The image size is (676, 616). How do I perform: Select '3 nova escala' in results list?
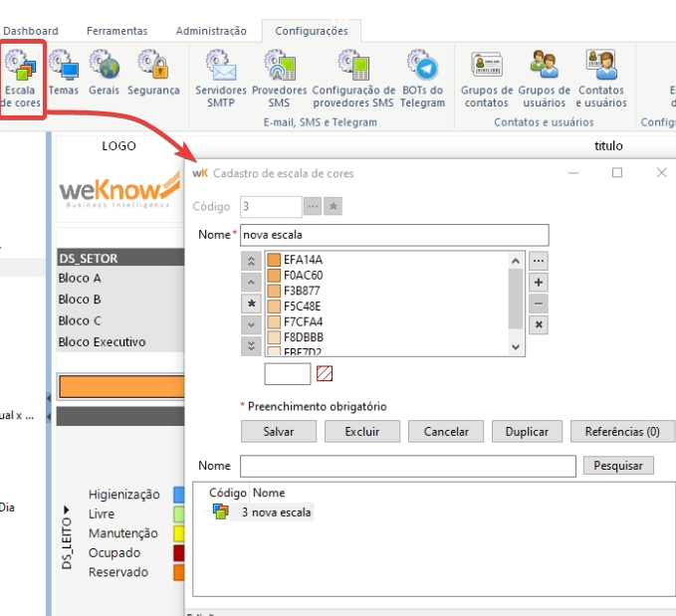pos(276,513)
